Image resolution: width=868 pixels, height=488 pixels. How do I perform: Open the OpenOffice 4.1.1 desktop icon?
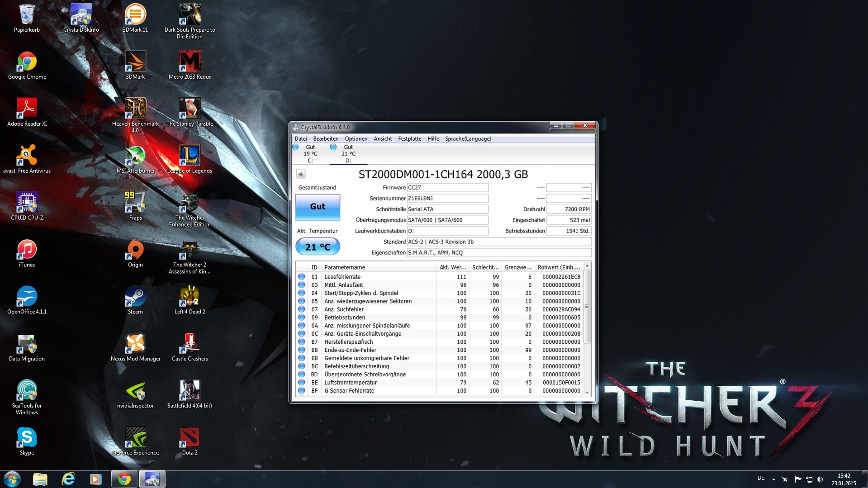27,300
